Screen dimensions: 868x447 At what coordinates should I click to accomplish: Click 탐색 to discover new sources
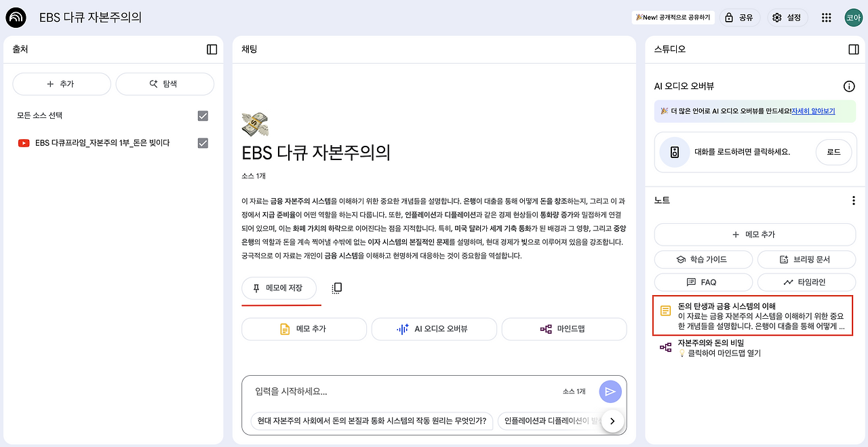[x=164, y=83]
